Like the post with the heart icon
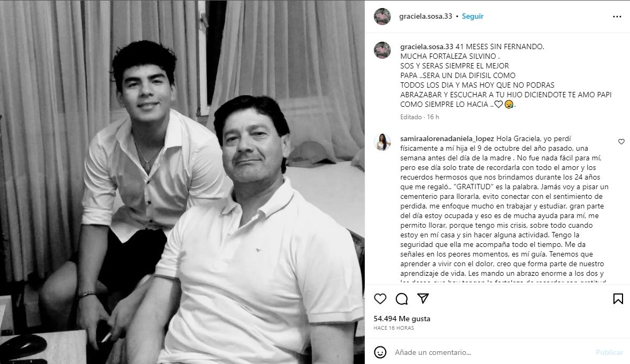Viewport: 630px width, 364px height. tap(380, 298)
